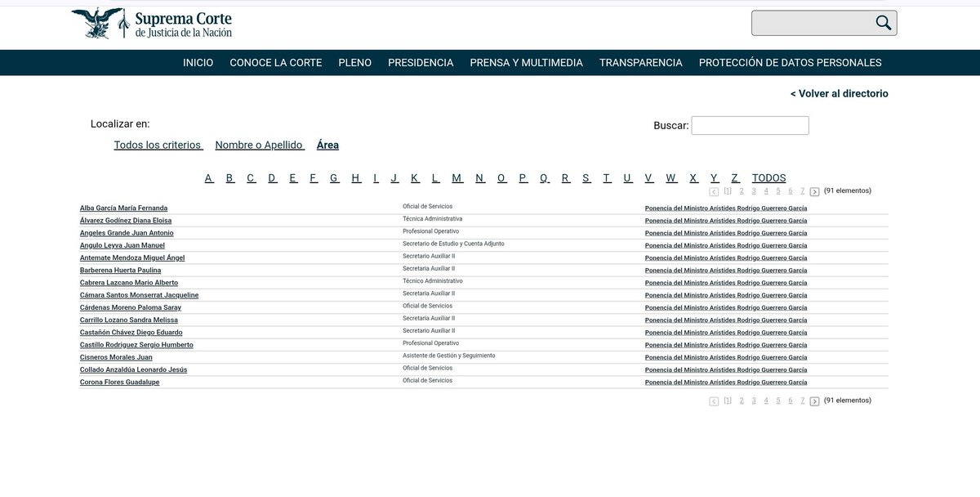Screen dimensions: 980x497
Task: Open the TRANSPARENCIA menu
Action: (641, 63)
